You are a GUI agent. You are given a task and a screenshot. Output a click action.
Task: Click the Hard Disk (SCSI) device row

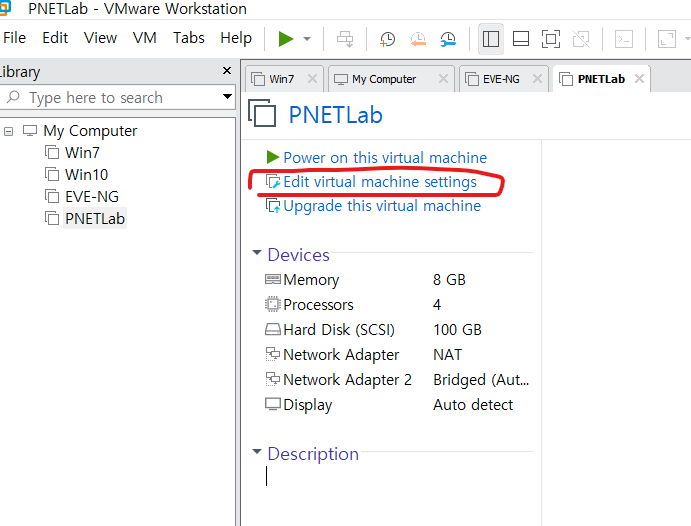coord(398,330)
